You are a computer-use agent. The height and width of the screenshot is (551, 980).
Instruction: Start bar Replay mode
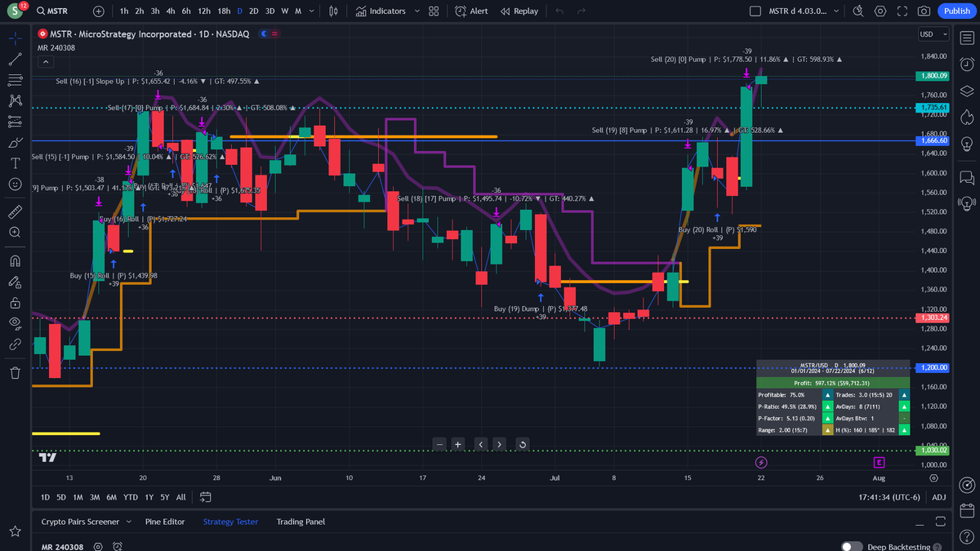(x=519, y=11)
